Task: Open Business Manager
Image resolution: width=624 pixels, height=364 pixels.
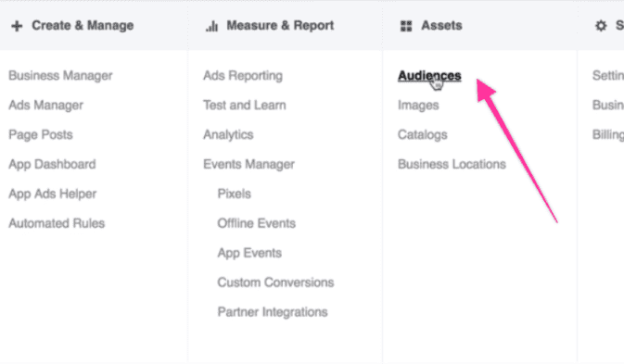Action: pos(60,76)
